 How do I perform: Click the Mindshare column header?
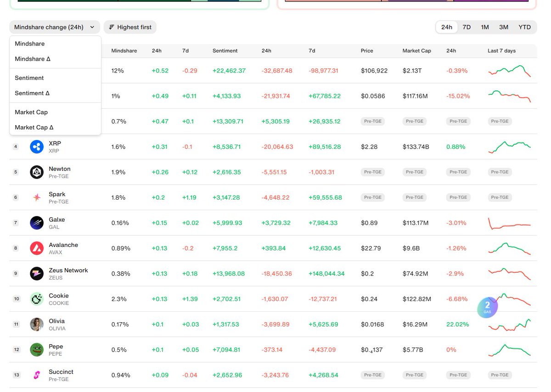pos(124,50)
